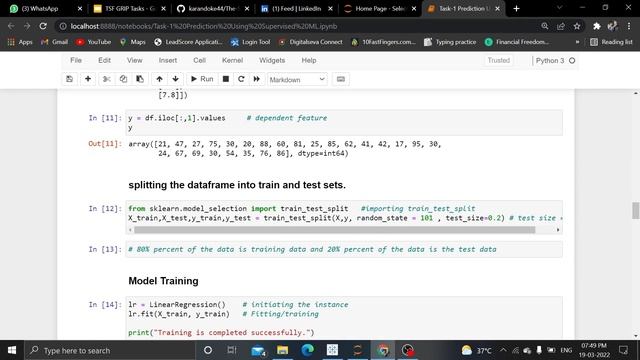Click the In [12] horizontal scrollbar

(334, 230)
